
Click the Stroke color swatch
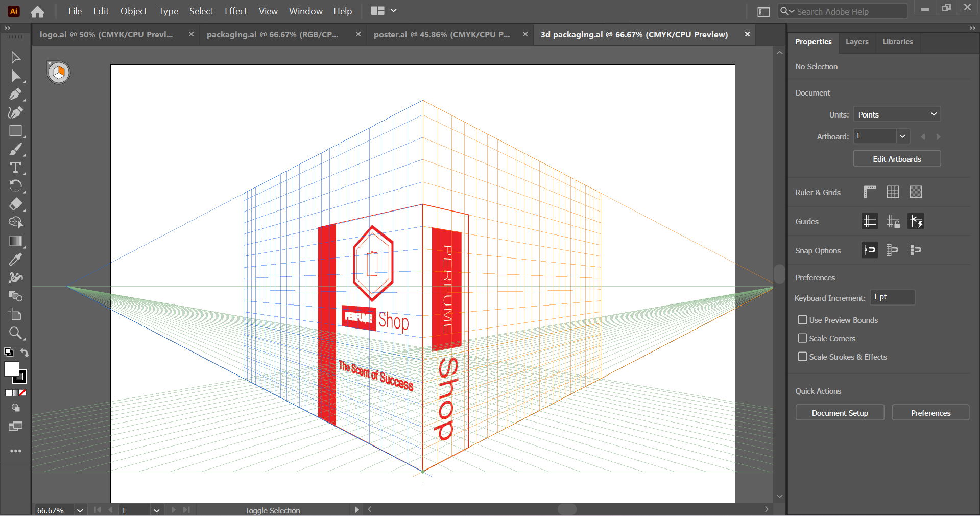click(21, 379)
